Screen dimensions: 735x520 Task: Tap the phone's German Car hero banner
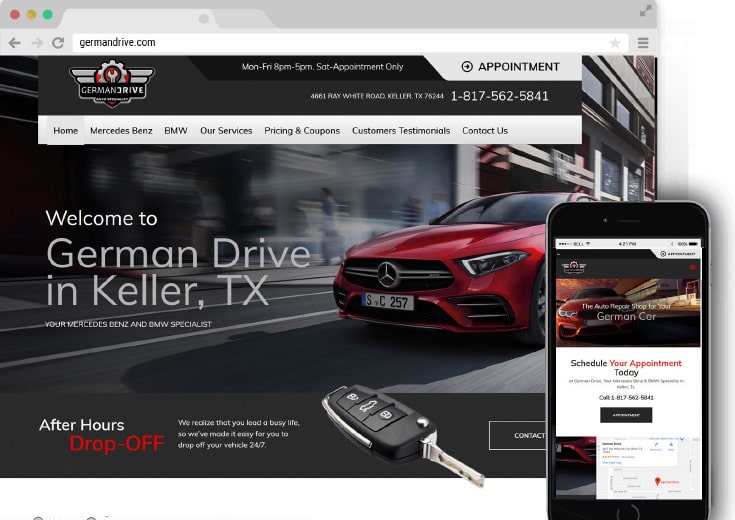pyautogui.click(x=628, y=313)
